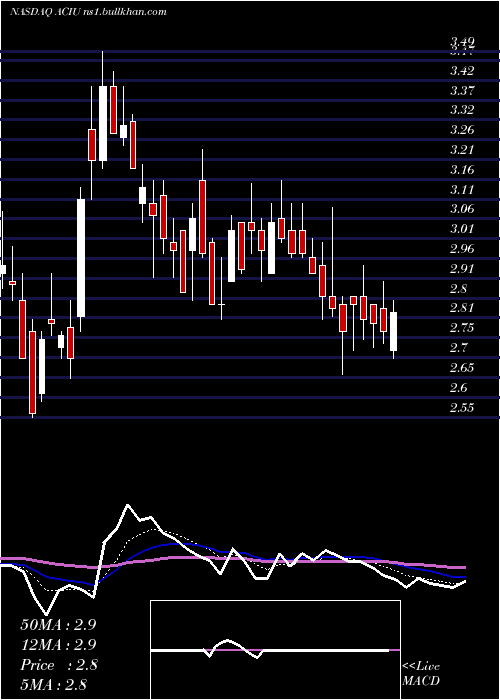The image size is (500, 700).
Task: Click the 12MA : 2.9 readout
Action: (x=58, y=645)
